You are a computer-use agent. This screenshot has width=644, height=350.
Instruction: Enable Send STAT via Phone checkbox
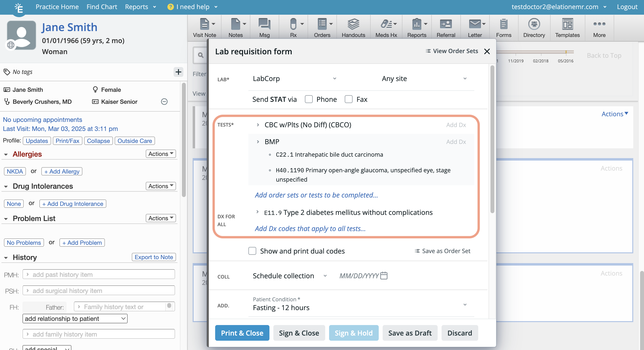(x=309, y=99)
